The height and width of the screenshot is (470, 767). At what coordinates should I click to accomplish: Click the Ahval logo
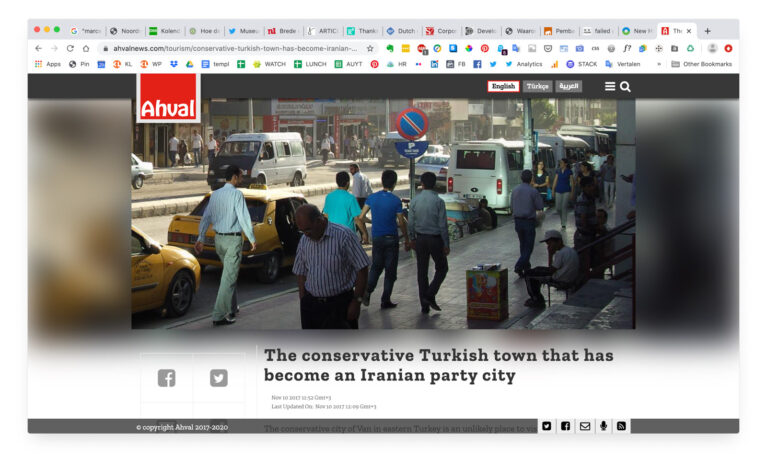click(167, 98)
